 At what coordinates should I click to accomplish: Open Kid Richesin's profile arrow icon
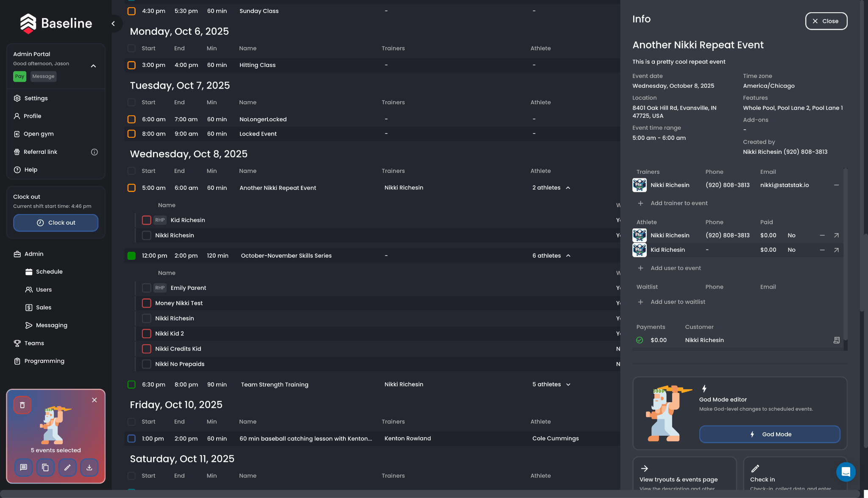836,250
